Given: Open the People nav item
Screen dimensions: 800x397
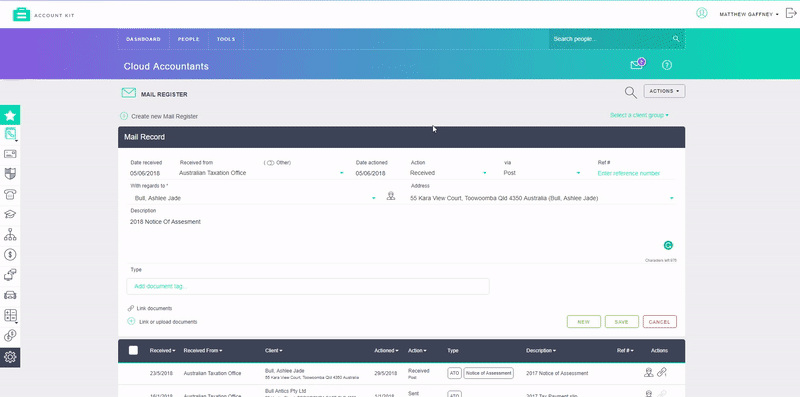Looking at the screenshot, I should 188,39.
